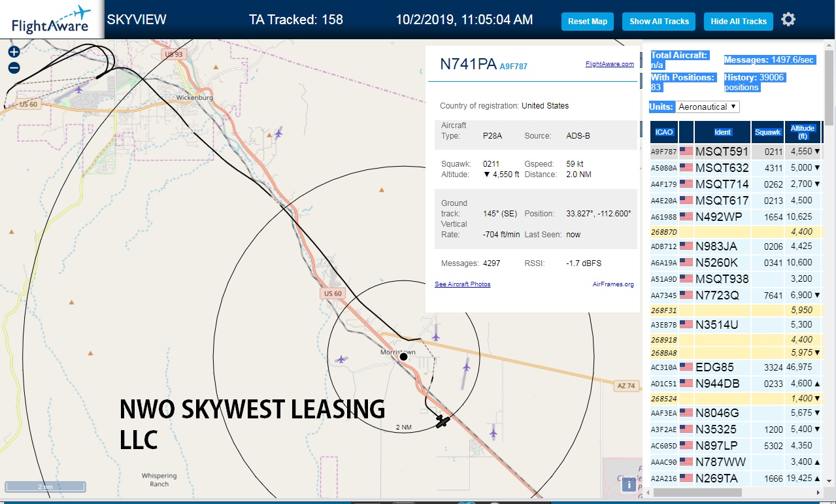Select the MSQT617 aircraft row

pos(735,201)
